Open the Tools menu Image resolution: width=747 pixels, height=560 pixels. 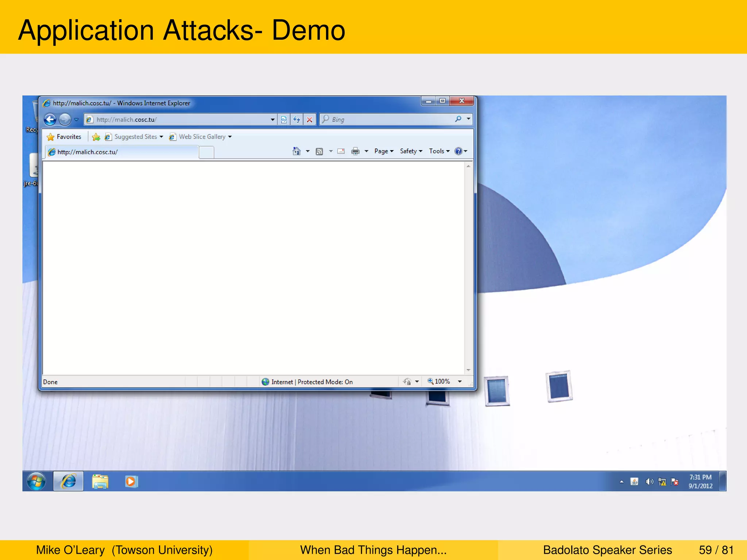point(439,151)
